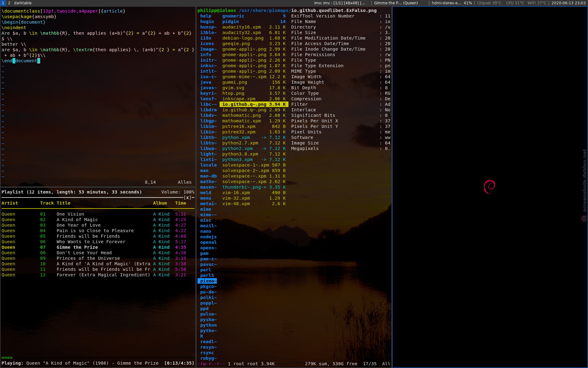Click the \documentclass line in vim
The height and width of the screenshot is (368, 588).
[x=63, y=11]
